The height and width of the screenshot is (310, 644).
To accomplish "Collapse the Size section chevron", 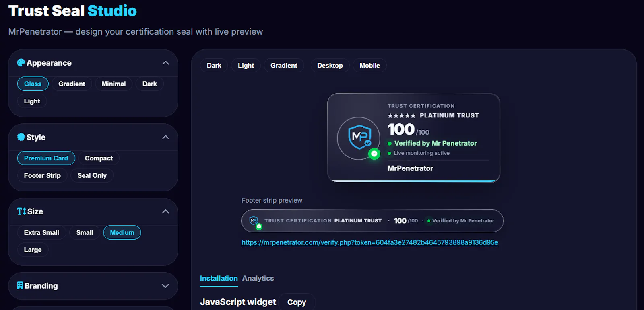I will click(x=165, y=211).
